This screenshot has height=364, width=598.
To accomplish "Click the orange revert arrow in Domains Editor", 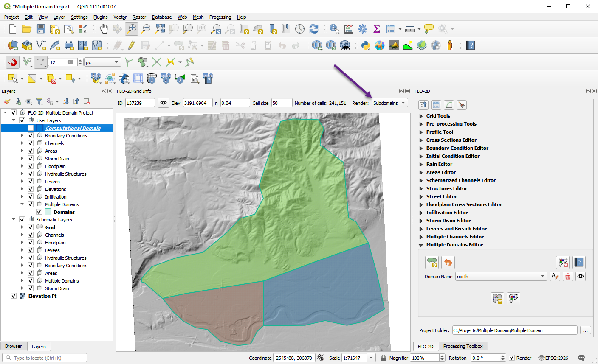I will point(448,262).
